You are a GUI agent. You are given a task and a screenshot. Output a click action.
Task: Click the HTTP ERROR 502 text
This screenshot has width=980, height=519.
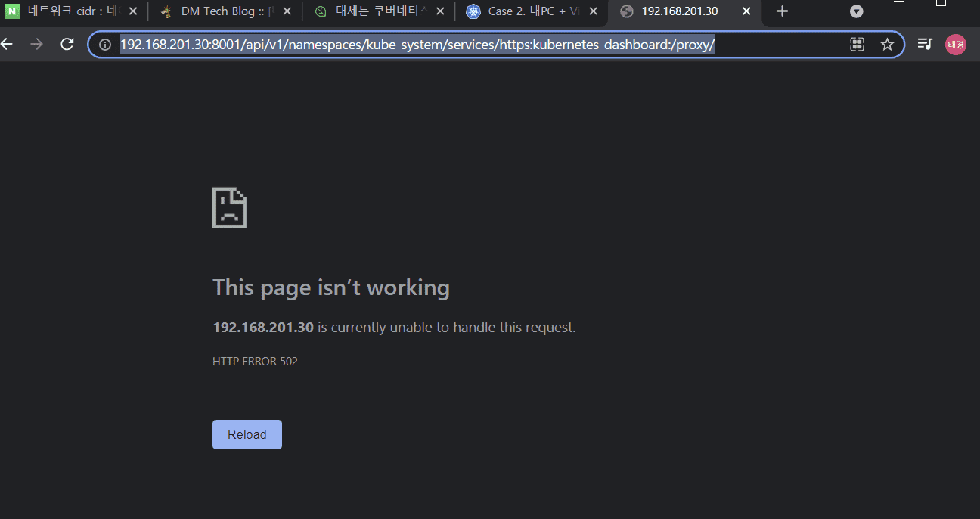tap(256, 362)
